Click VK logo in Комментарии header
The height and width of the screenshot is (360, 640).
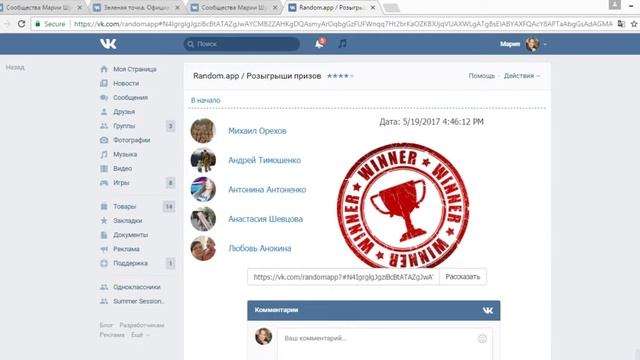pos(488,310)
